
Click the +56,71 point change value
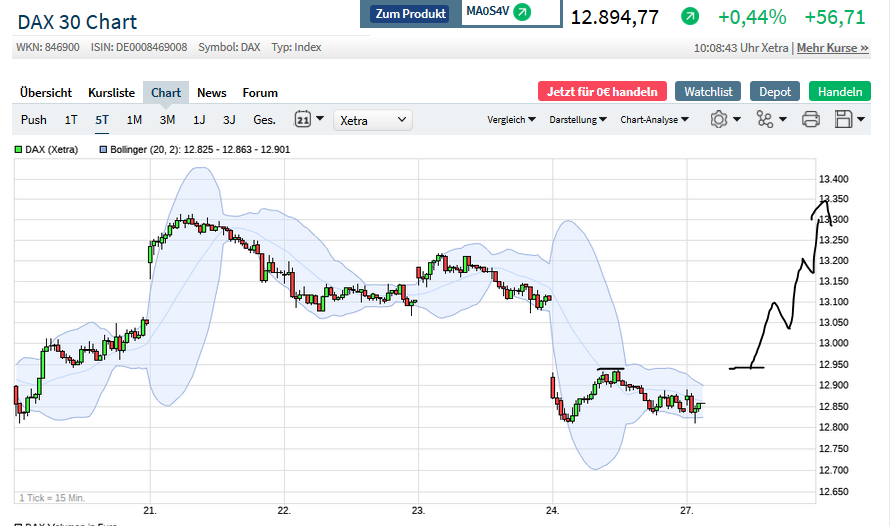tap(835, 17)
